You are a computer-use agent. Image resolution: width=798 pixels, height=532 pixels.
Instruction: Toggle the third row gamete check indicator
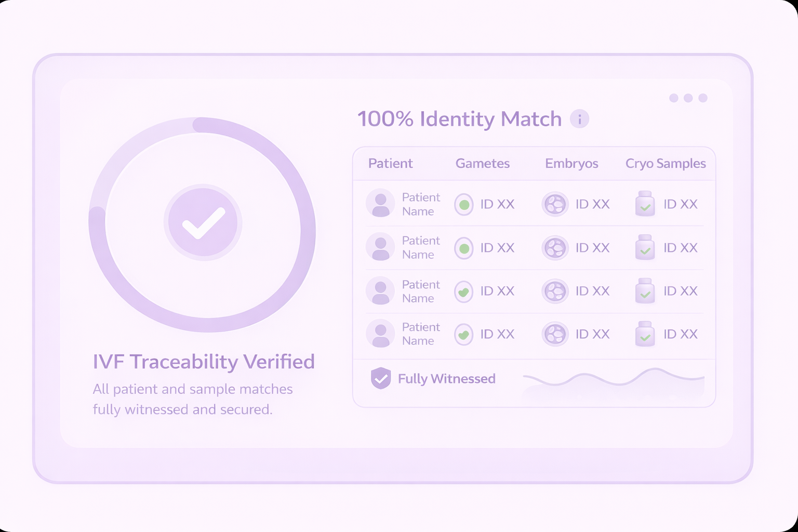[464, 291]
